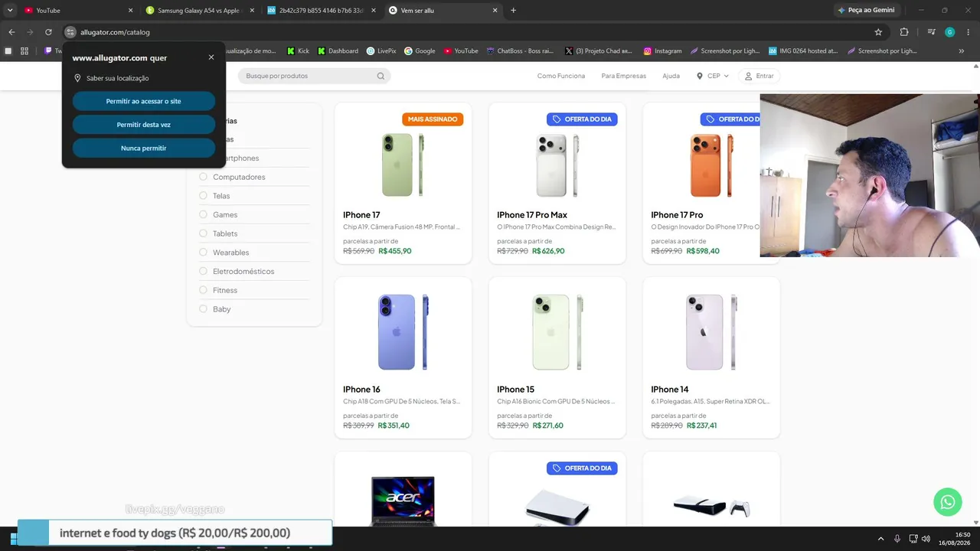Select the Games category radio
This screenshot has height=551, width=980.
203,214
